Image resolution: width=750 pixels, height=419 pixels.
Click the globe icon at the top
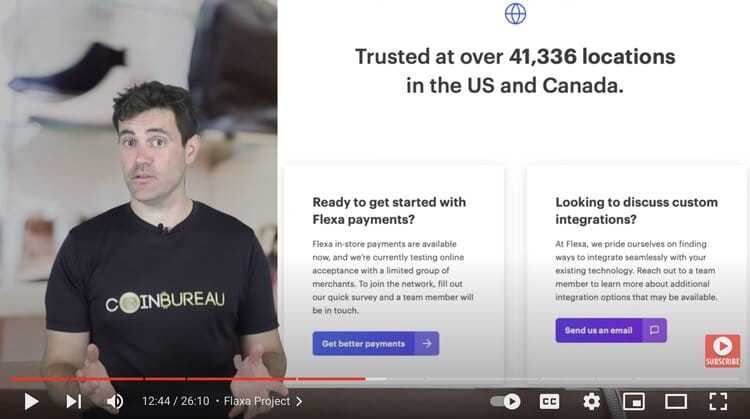tap(516, 13)
